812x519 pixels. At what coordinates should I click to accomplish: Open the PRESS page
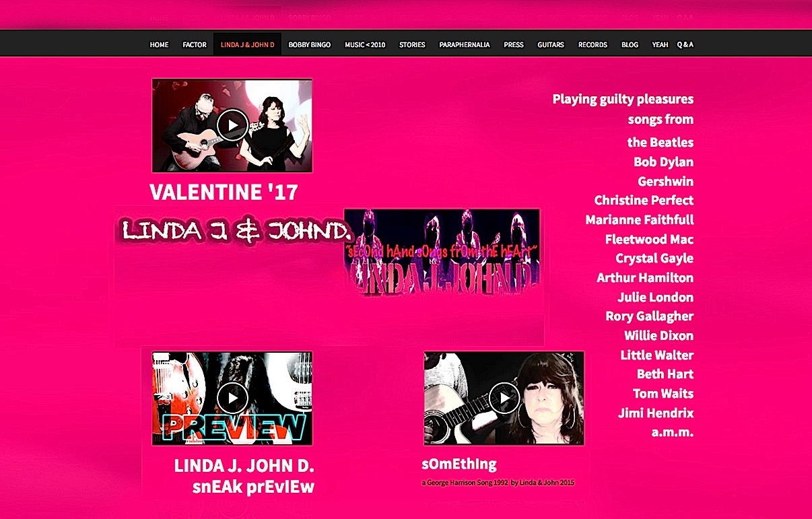514,45
